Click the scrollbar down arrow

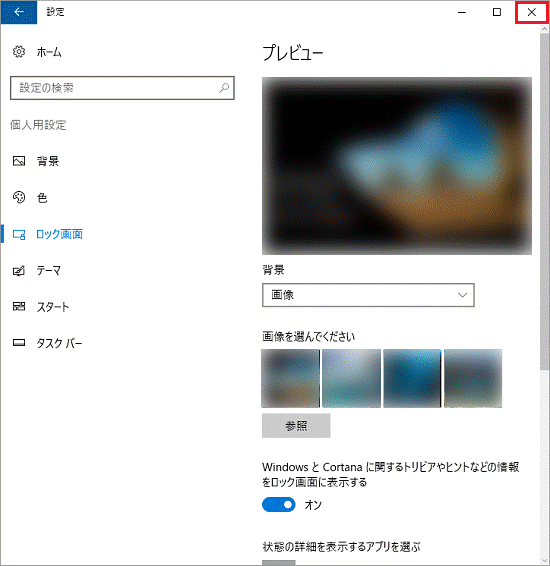click(544, 560)
